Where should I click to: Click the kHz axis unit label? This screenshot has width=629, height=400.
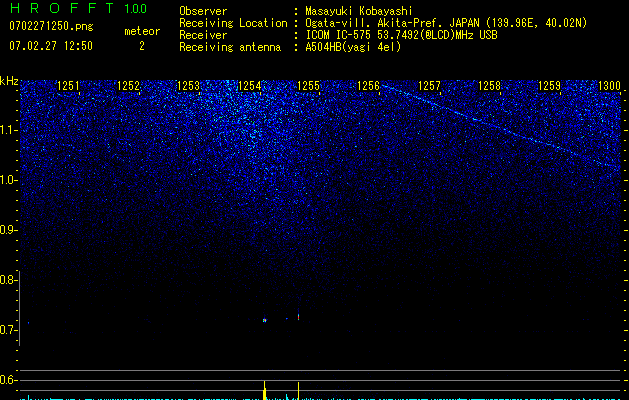coord(9,81)
